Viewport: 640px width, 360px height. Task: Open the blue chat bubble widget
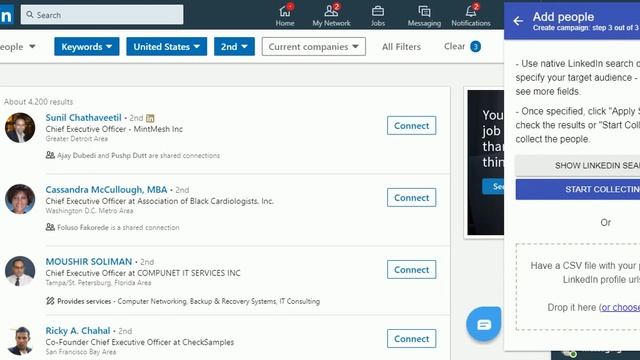[484, 324]
